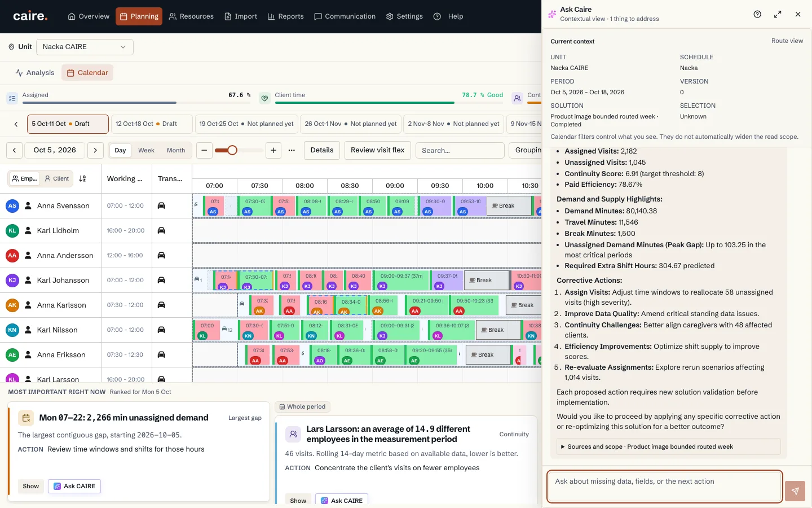Click Show on the unassigned demand card
Image resolution: width=812 pixels, height=508 pixels.
[x=31, y=486]
